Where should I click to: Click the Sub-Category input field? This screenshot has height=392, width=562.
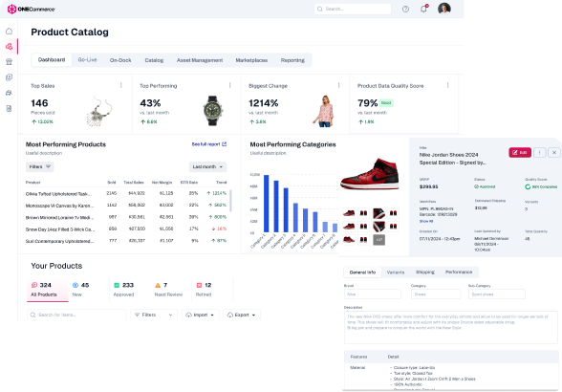[497, 294]
